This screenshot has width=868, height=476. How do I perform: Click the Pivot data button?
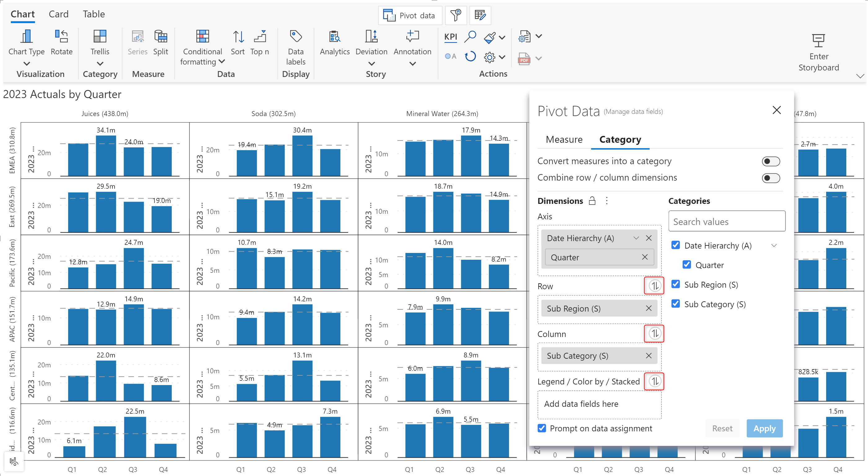pyautogui.click(x=410, y=15)
